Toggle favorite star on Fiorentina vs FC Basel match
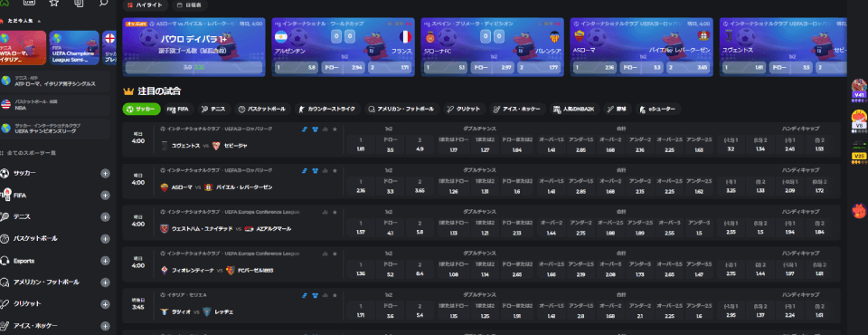868x335 pixels. click(x=335, y=254)
